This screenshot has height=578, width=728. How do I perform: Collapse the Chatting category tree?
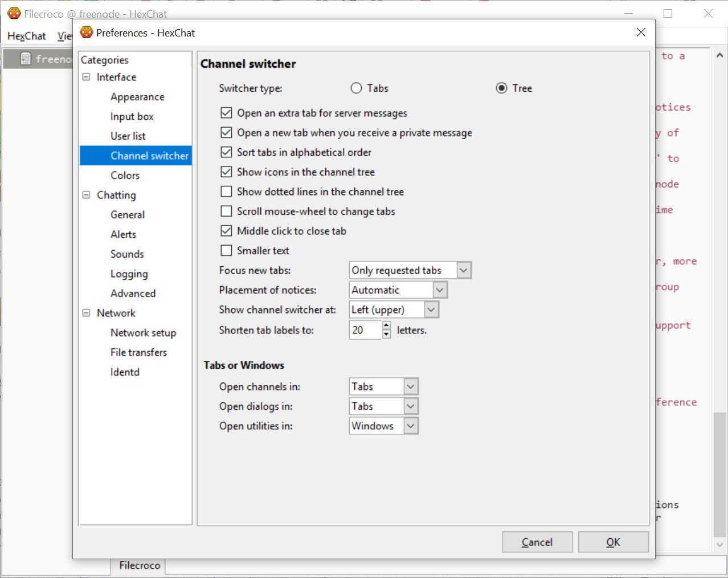pyautogui.click(x=86, y=195)
